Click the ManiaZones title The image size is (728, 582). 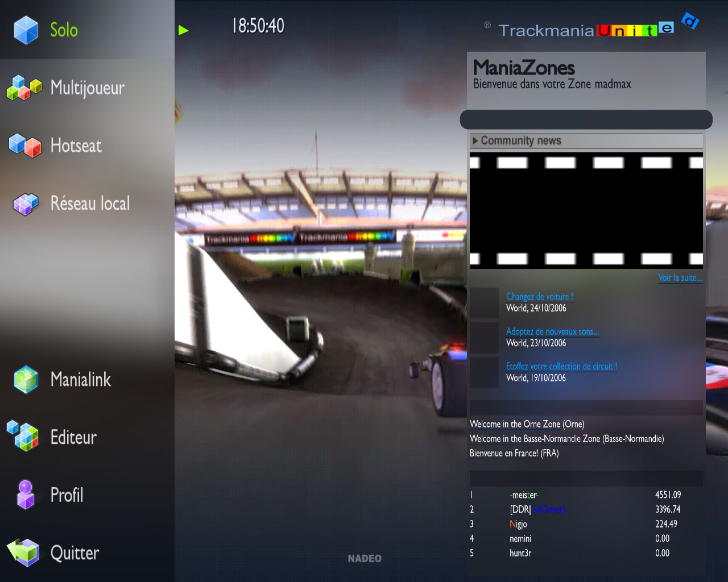[x=524, y=68]
